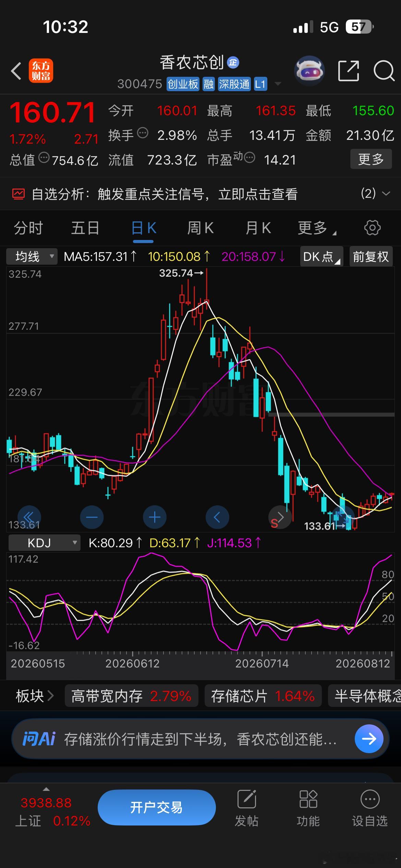Viewport: 401px width, 868px height.
Task: Open chart settings gear icon
Action: pos(372,228)
